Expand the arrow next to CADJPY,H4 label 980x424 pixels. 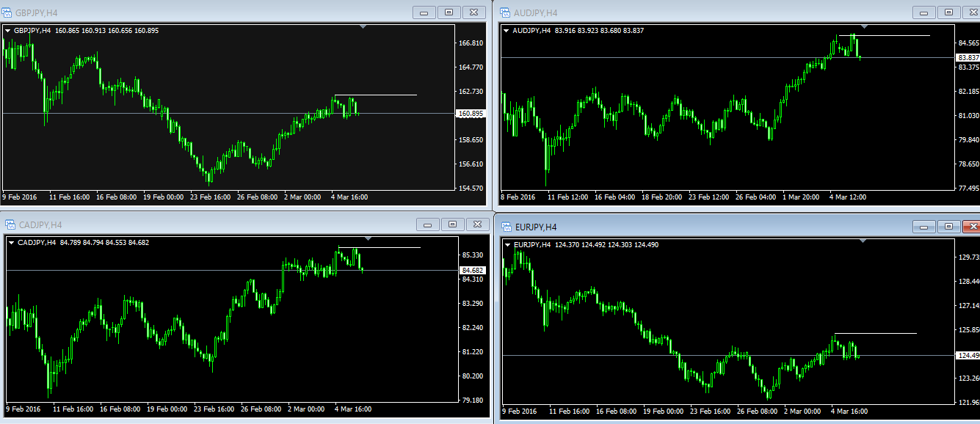(x=11, y=243)
